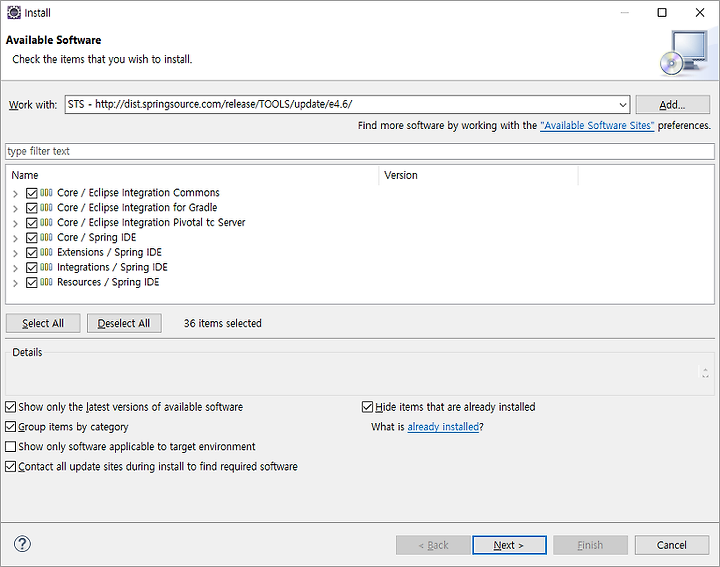This screenshot has width=720, height=567.
Task: Click the Next > button
Action: 509,545
